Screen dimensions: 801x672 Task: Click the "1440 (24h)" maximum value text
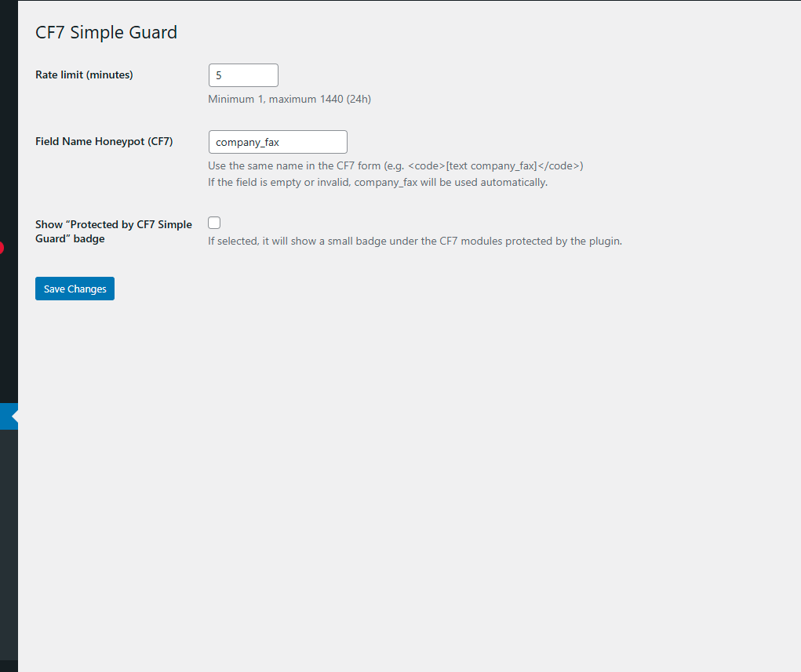pos(345,100)
